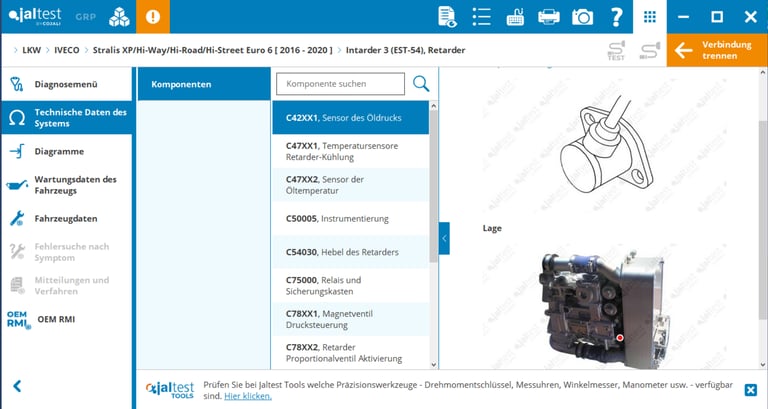
Task: Click the component list scrollbar thumb
Action: [x=433, y=186]
